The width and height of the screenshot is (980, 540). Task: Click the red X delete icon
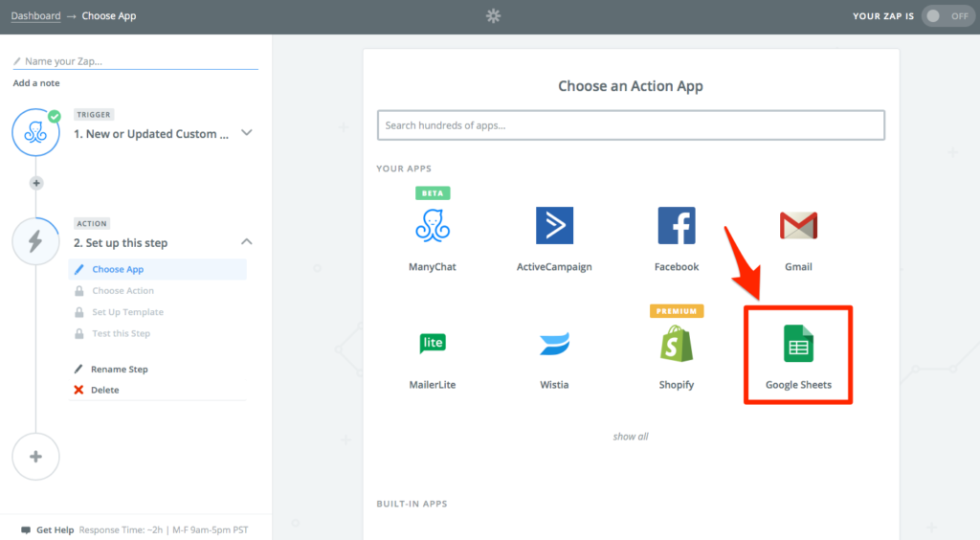point(78,390)
